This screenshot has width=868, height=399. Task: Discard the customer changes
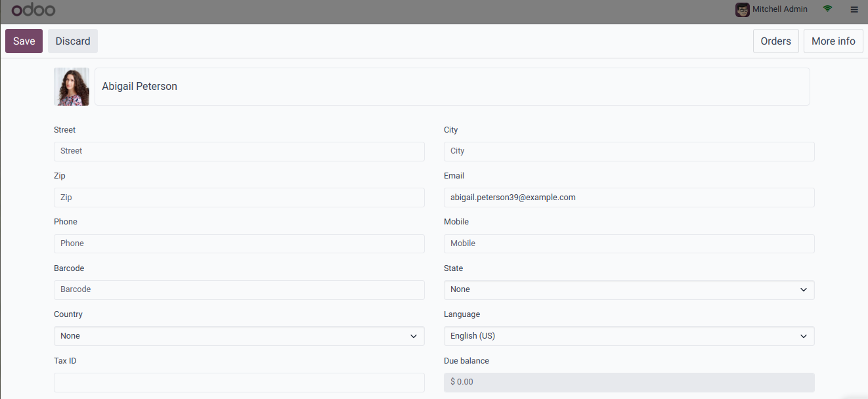73,41
